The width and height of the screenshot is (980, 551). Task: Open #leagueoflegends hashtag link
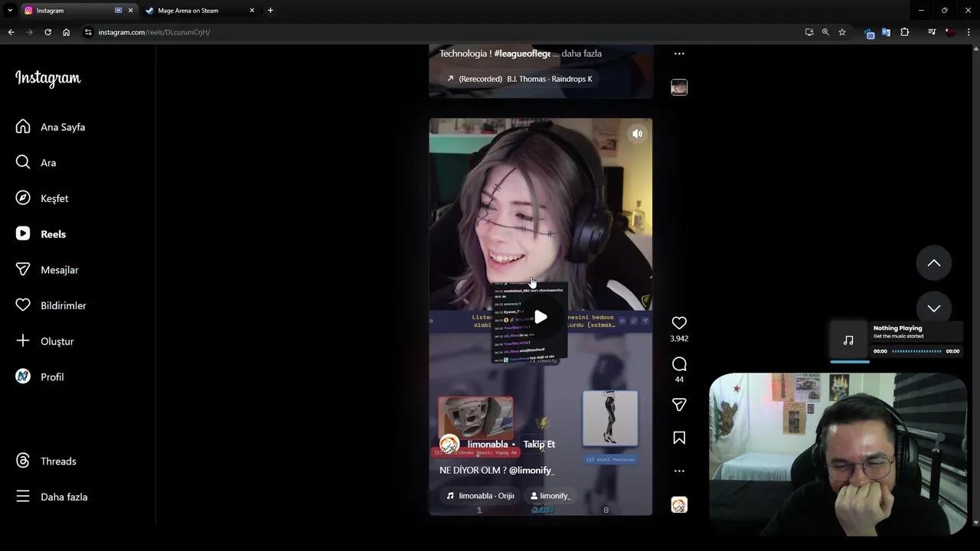(522, 54)
